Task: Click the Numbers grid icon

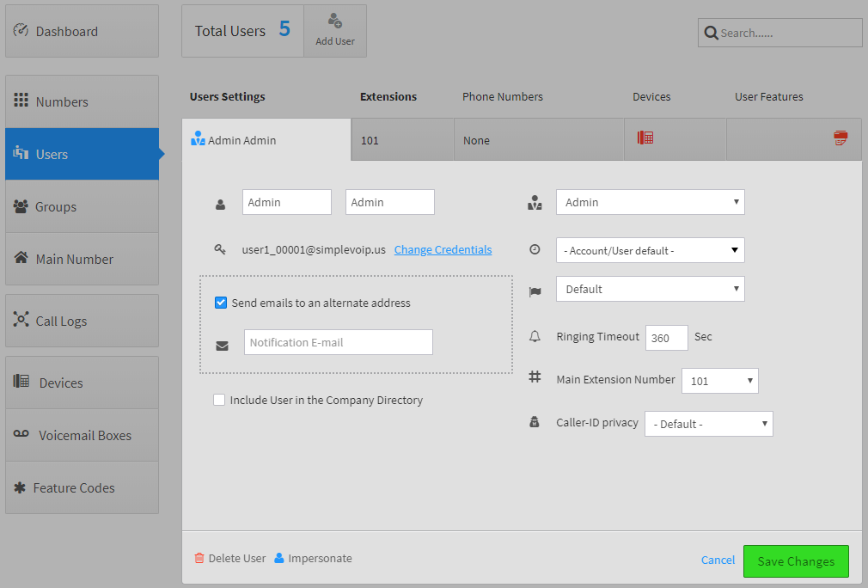Action: [x=21, y=101]
